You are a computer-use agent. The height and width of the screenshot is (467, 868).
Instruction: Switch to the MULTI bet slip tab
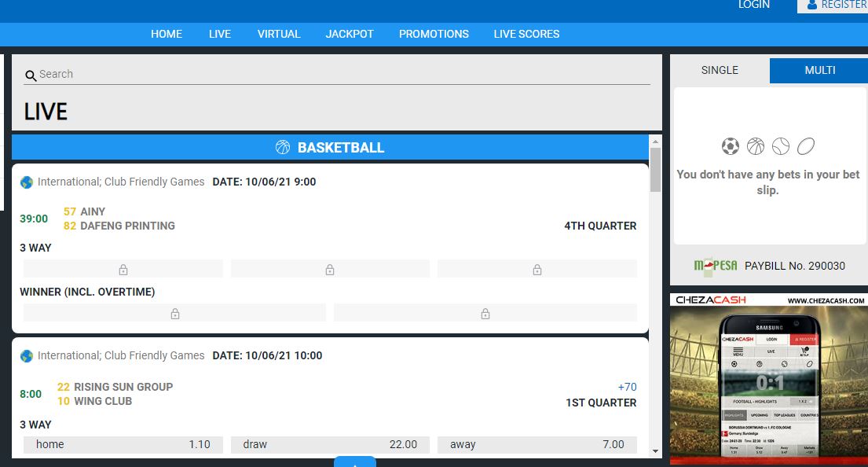point(819,70)
